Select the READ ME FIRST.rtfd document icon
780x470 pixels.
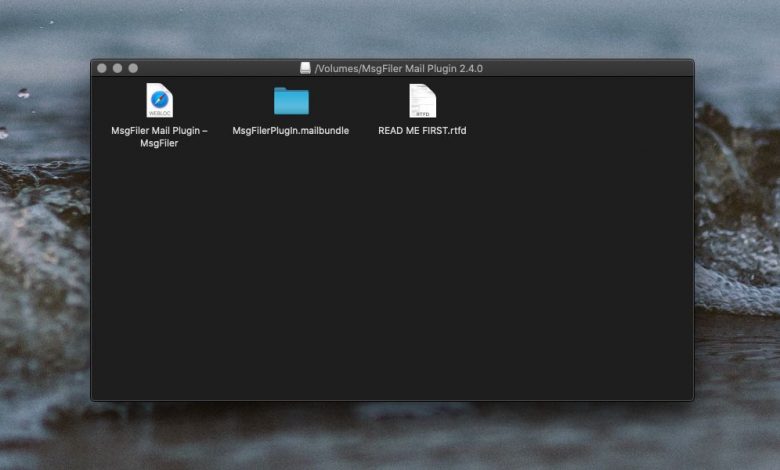[422, 101]
